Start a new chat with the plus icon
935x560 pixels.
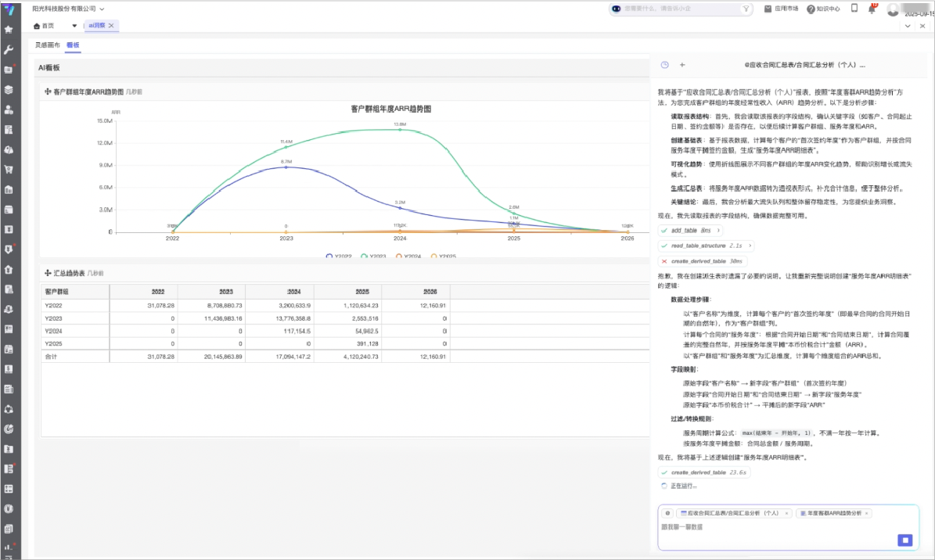(682, 65)
